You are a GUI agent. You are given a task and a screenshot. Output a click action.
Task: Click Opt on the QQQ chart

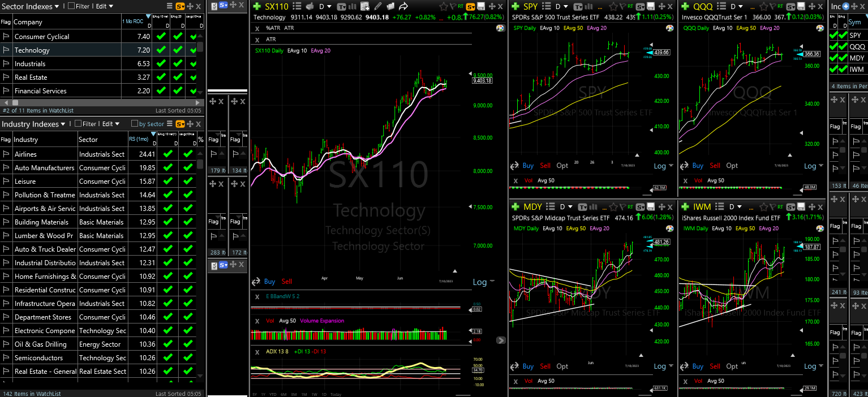coord(732,166)
